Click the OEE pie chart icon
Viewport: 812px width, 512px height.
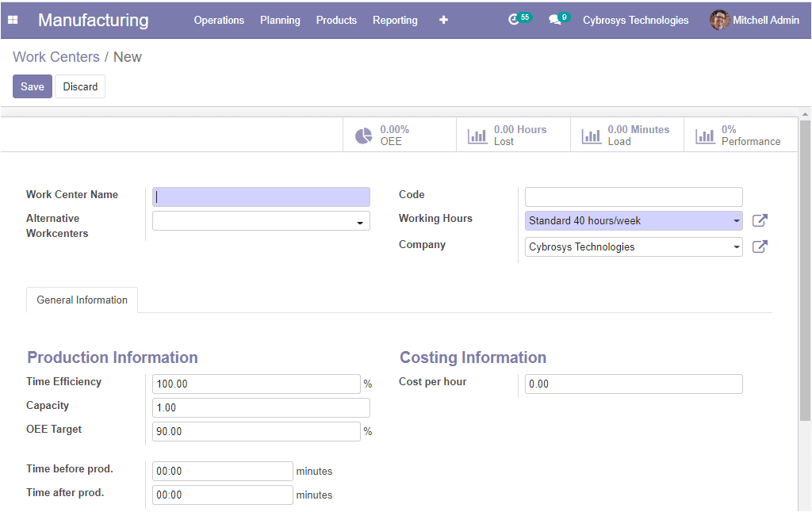click(x=363, y=136)
